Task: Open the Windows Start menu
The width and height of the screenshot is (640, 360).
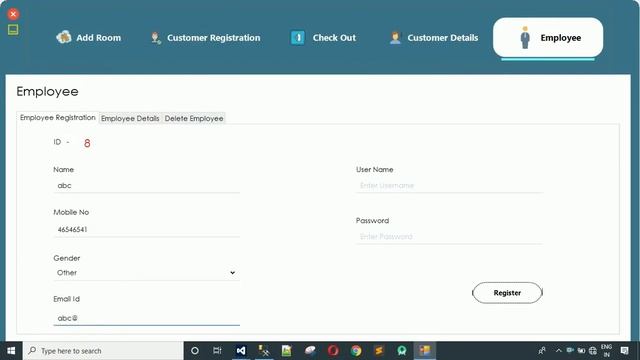Action: 11,351
